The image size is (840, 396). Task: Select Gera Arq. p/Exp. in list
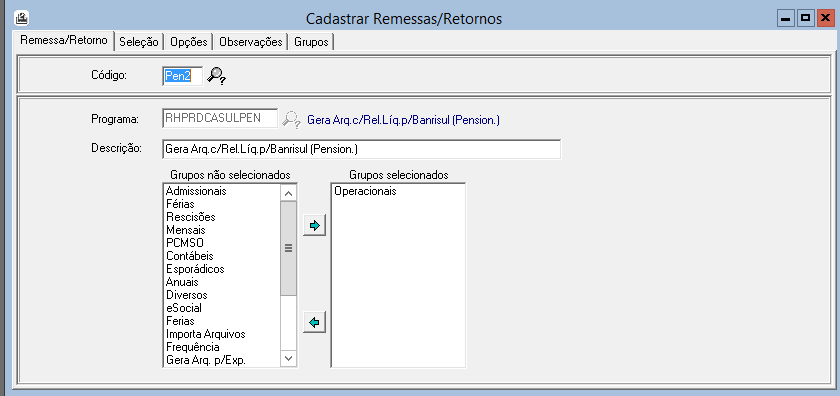pyautogui.click(x=206, y=360)
